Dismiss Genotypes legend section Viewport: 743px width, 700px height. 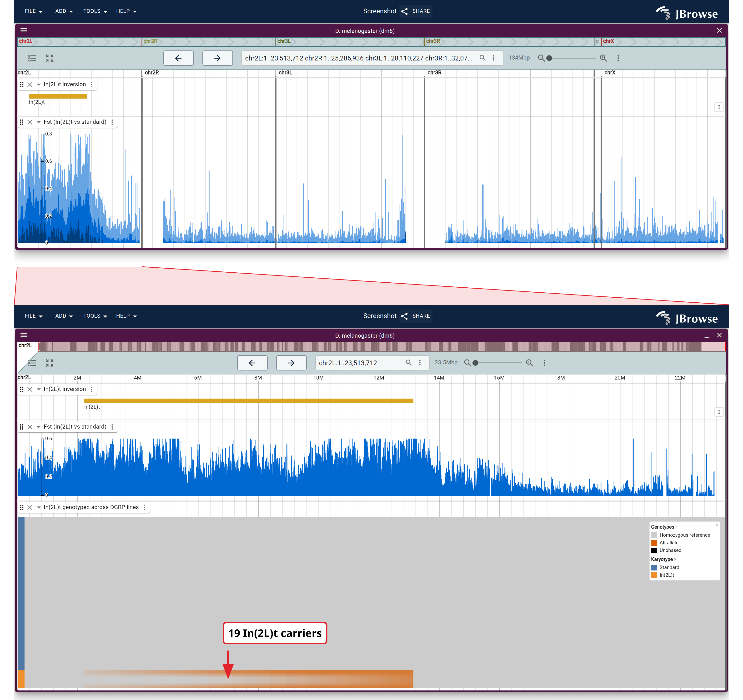click(677, 527)
